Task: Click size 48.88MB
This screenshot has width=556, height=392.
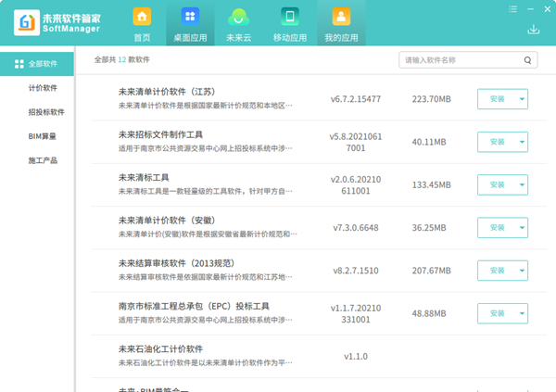Action: point(429,313)
